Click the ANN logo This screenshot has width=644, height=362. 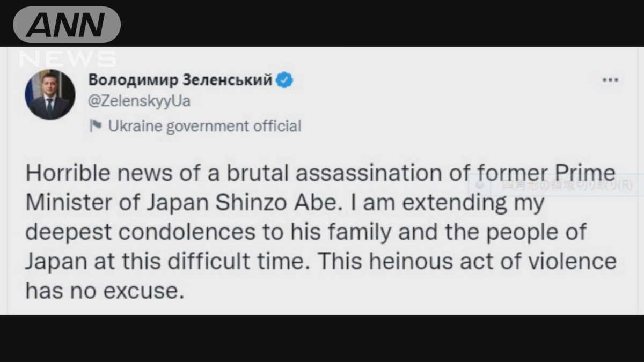click(67, 25)
